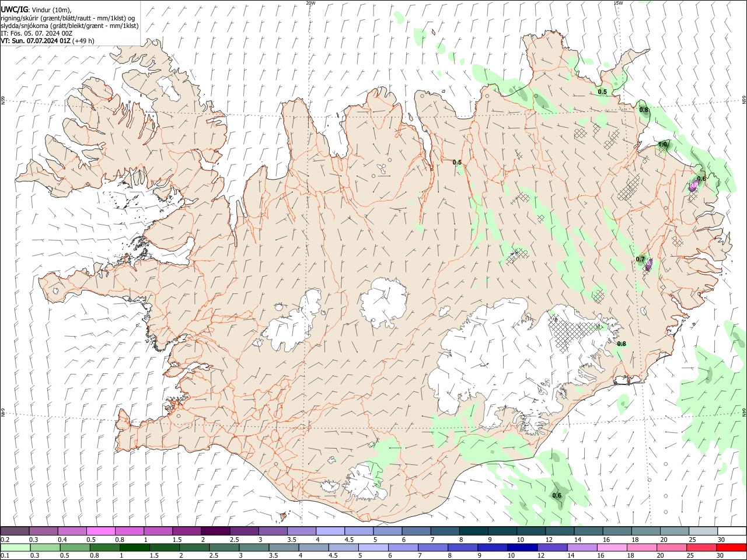Click the red 30 mm rain legend swatch
The width and height of the screenshot is (747, 560).
732,547
